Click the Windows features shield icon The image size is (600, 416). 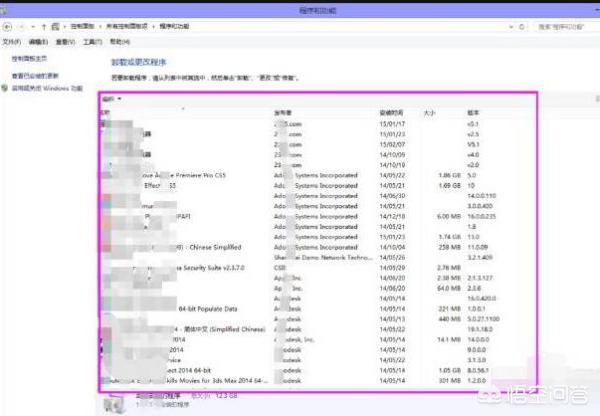point(5,87)
